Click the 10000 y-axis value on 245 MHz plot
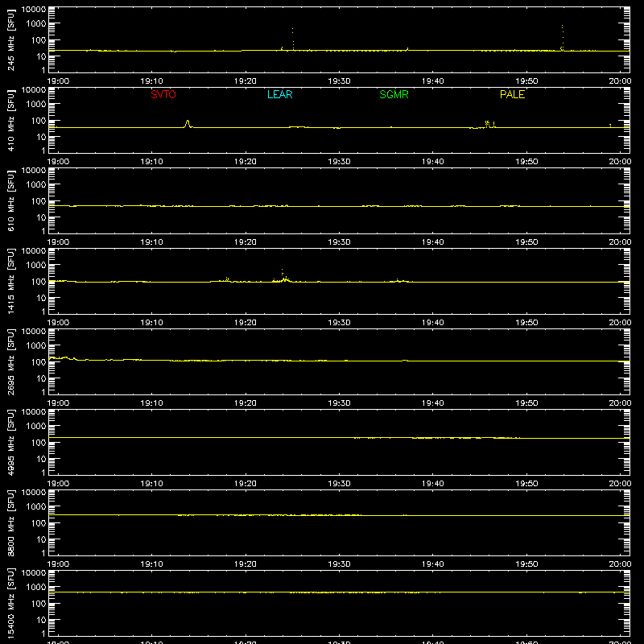Screen dimensions: 644x644 34,10
